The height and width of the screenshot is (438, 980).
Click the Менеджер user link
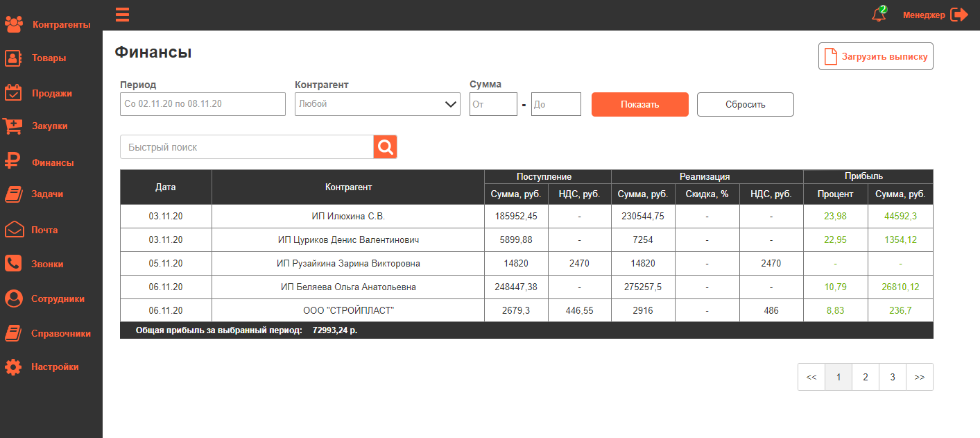tap(924, 15)
